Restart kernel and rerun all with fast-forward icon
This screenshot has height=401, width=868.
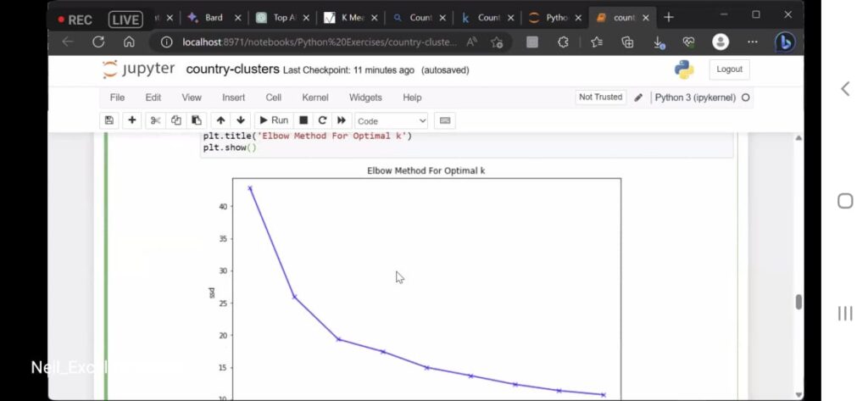(x=342, y=120)
